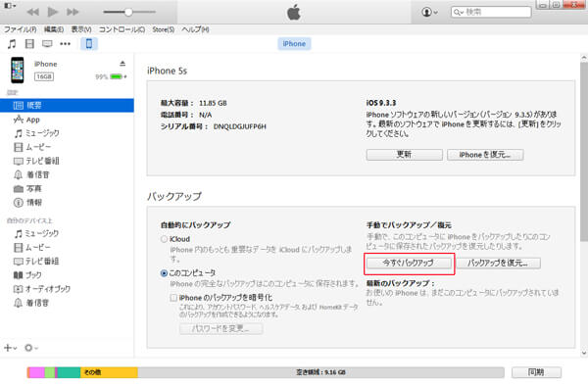The width and height of the screenshot is (588, 387).
Task: Open the gear settings dropdown in sidebar
Action: 31,348
